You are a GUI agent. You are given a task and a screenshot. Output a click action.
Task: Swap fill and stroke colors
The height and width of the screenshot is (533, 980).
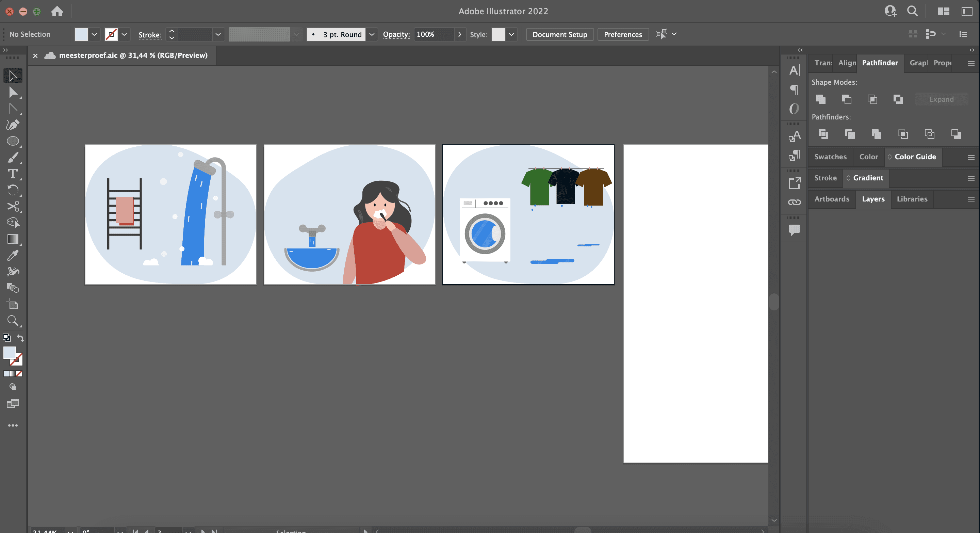pyautogui.click(x=20, y=338)
